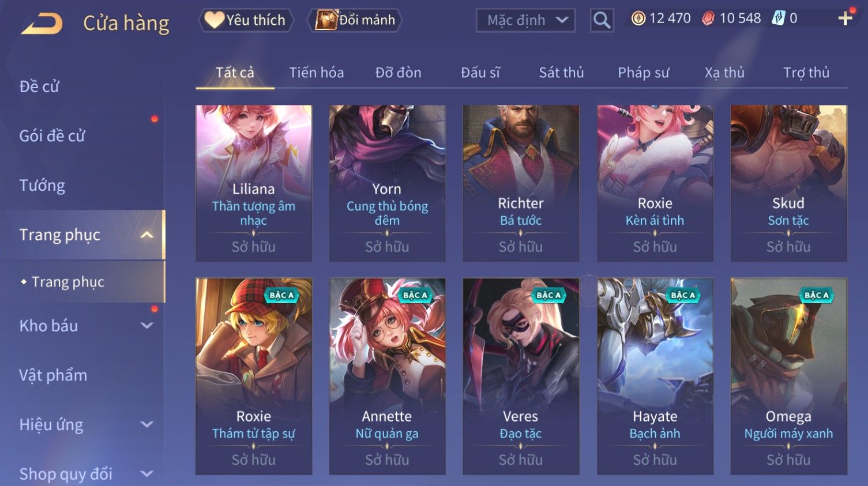
Task: Tap the plus icon to add currency
Action: pos(846,18)
